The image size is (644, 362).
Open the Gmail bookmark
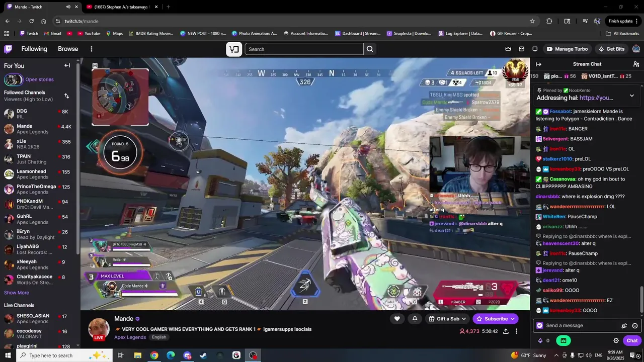[52, 33]
